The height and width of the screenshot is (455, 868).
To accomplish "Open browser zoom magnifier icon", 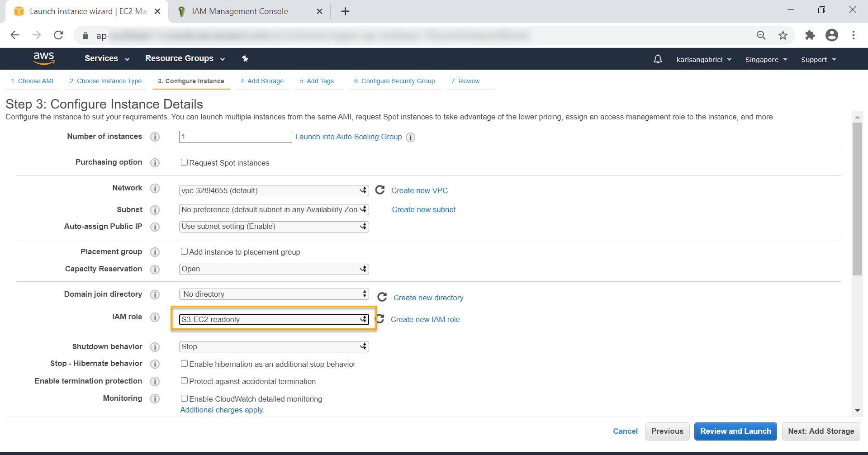I will (761, 35).
